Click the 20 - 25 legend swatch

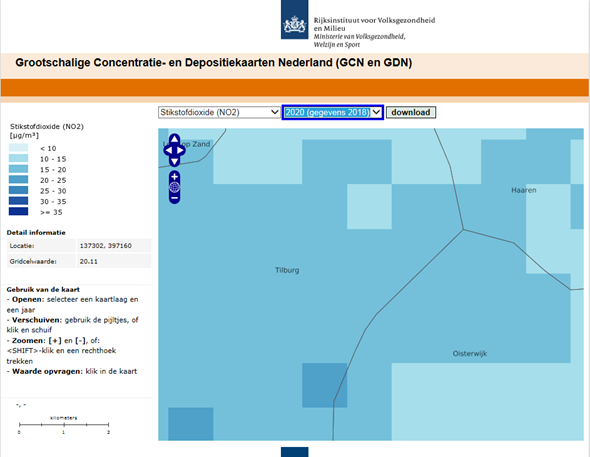(x=18, y=179)
